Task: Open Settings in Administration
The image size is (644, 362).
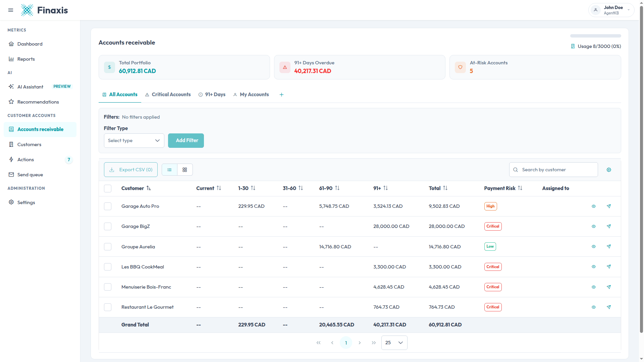Action: tap(40, 202)
